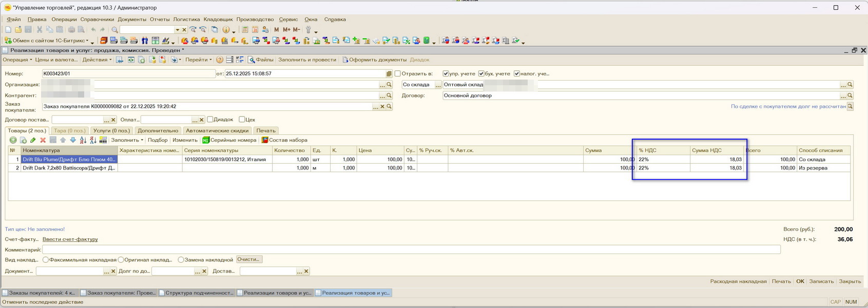Select Факсимильная накладная radio button
This screenshot has width=868, height=308.
click(46, 260)
